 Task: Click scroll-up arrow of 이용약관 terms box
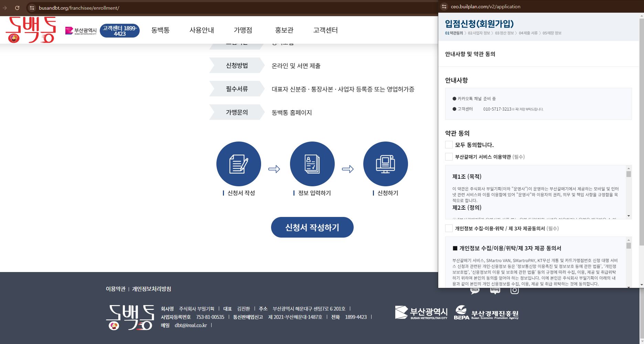click(x=629, y=168)
